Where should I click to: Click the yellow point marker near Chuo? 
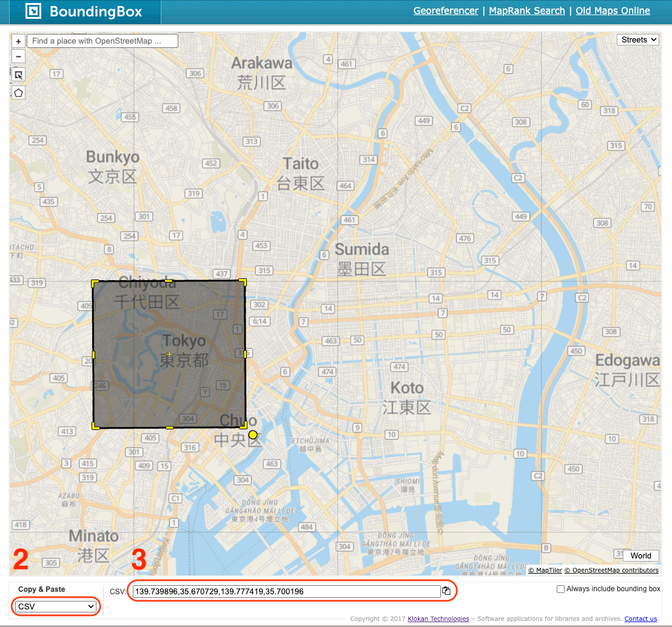[253, 434]
